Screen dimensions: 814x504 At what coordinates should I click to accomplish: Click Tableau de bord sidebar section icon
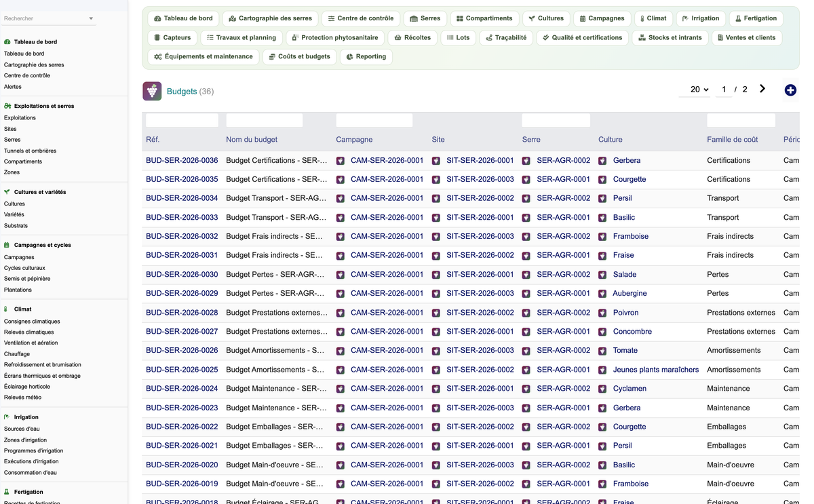(x=7, y=42)
